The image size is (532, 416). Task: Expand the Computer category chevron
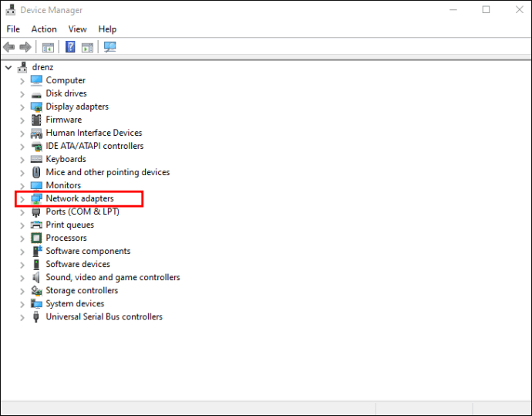pos(22,81)
